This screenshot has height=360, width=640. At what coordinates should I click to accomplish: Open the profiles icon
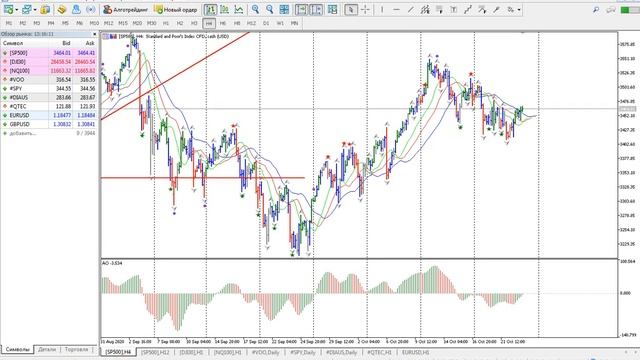pyautogui.click(x=27, y=9)
